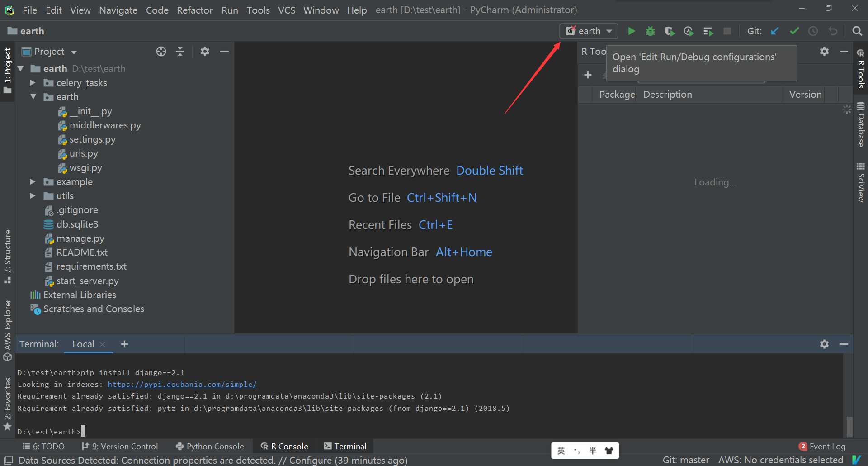Click the Data Sources Detected status message

[213, 460]
